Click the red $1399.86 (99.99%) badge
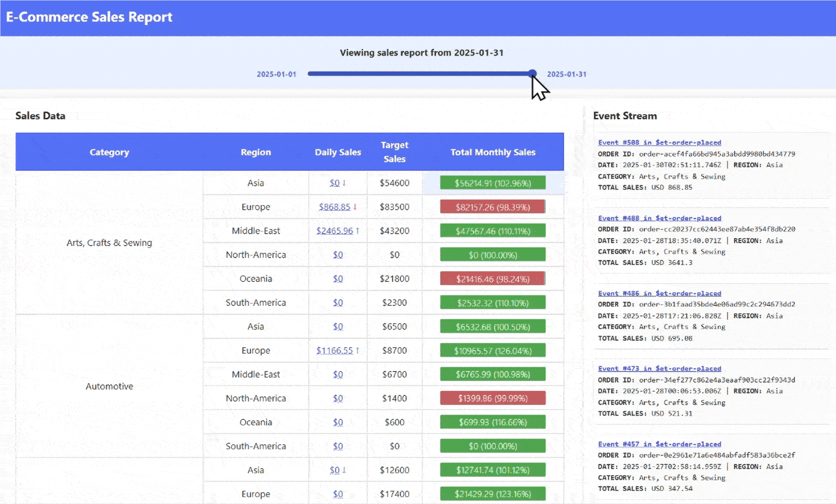The height and width of the screenshot is (504, 836). coord(493,398)
